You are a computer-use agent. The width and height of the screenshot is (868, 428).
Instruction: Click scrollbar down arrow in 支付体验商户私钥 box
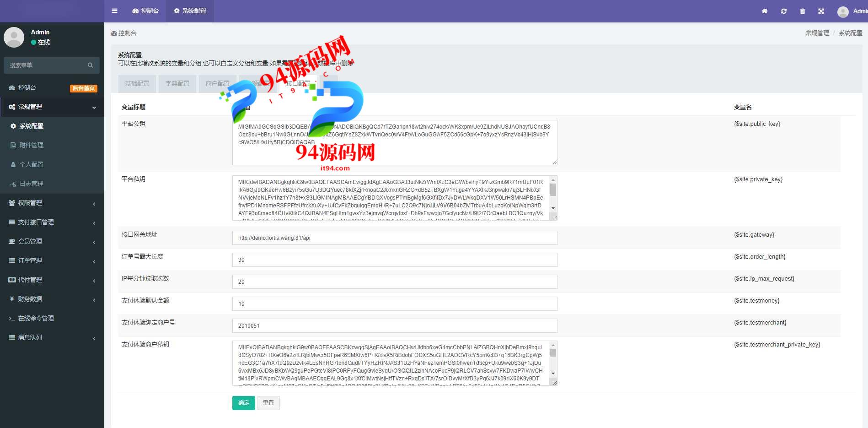coord(553,374)
